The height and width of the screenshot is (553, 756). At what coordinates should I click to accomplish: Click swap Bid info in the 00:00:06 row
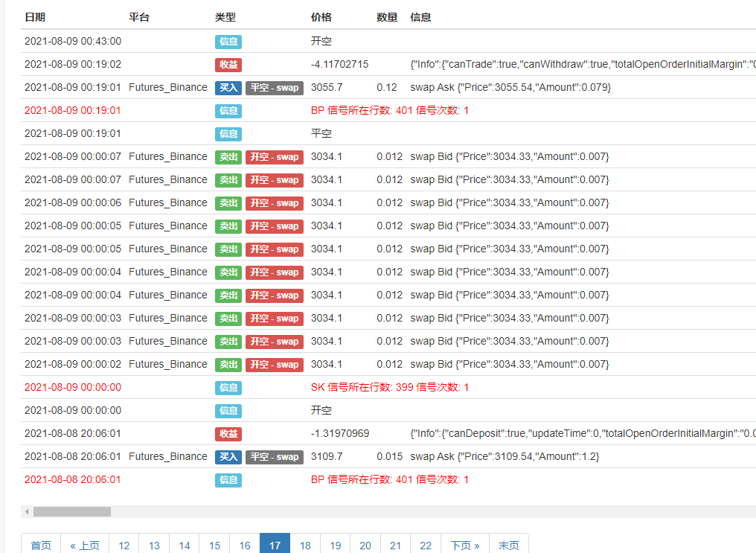[510, 202]
